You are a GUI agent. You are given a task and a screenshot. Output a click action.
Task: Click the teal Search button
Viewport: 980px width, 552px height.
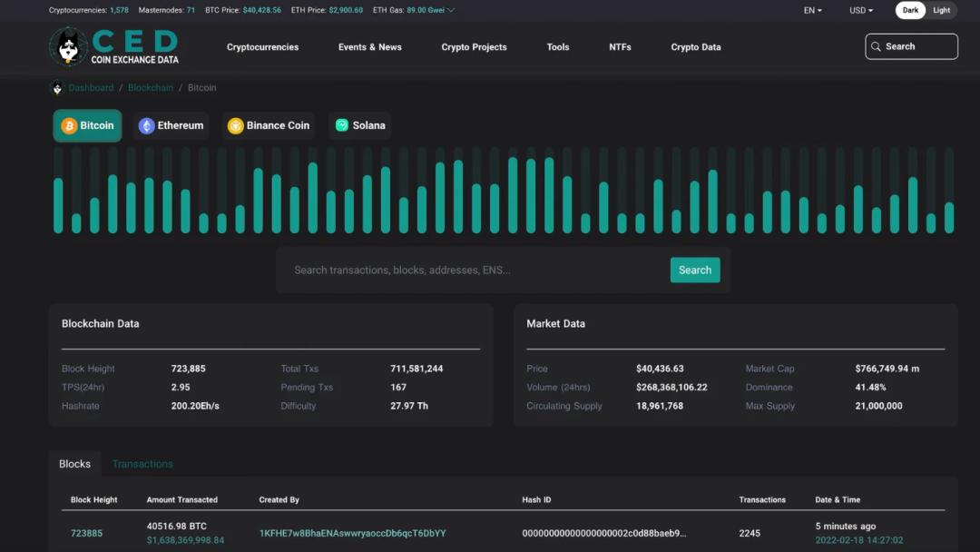tap(695, 270)
